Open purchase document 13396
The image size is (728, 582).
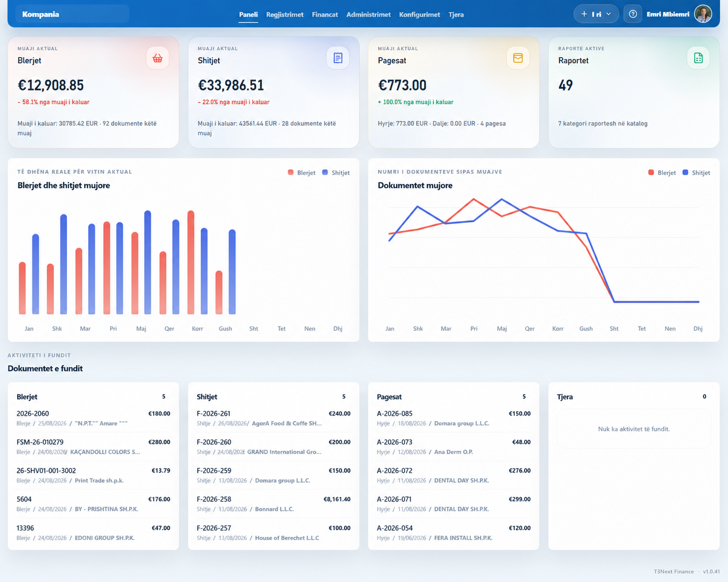(x=93, y=533)
